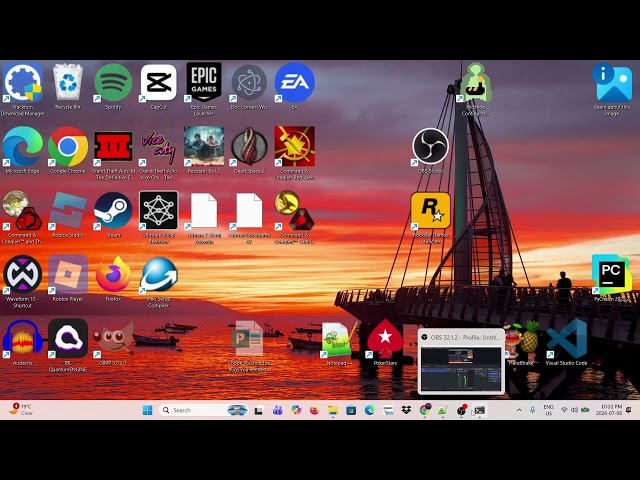640x480 pixels.
Task: Open Task View from the taskbar
Action: pyautogui.click(x=258, y=411)
